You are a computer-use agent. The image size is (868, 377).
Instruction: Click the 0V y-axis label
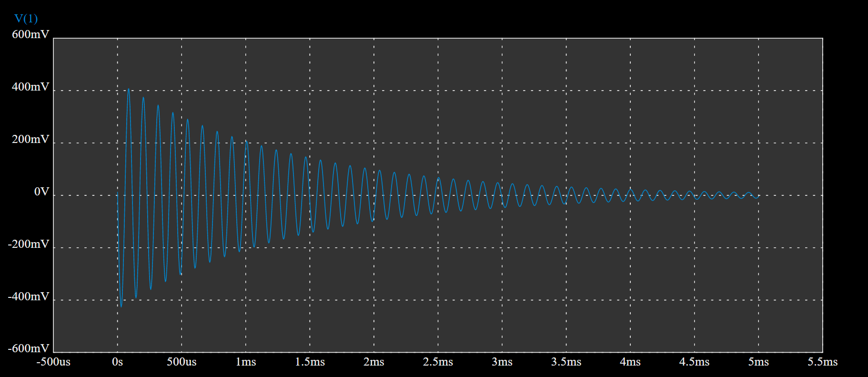coord(41,192)
